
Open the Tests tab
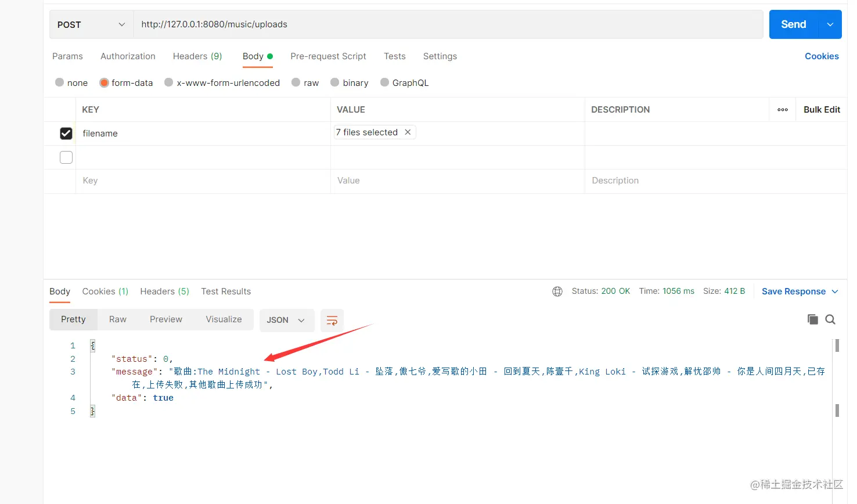[x=395, y=56]
